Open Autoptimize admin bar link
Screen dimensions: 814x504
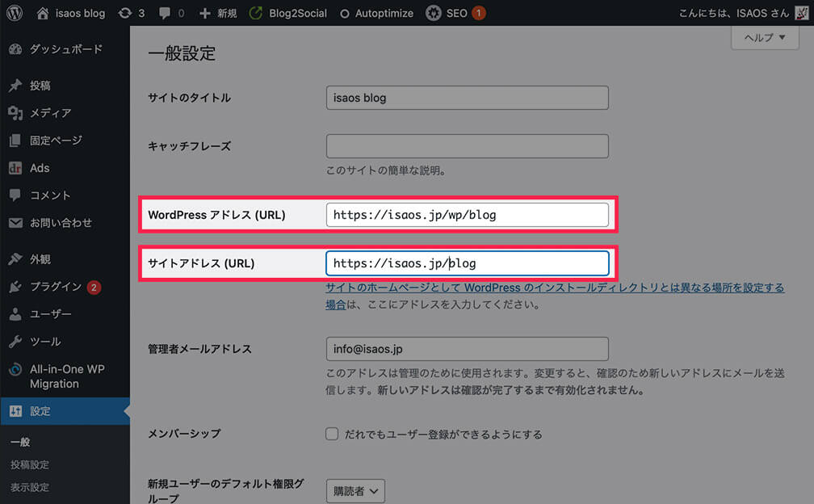click(x=384, y=13)
